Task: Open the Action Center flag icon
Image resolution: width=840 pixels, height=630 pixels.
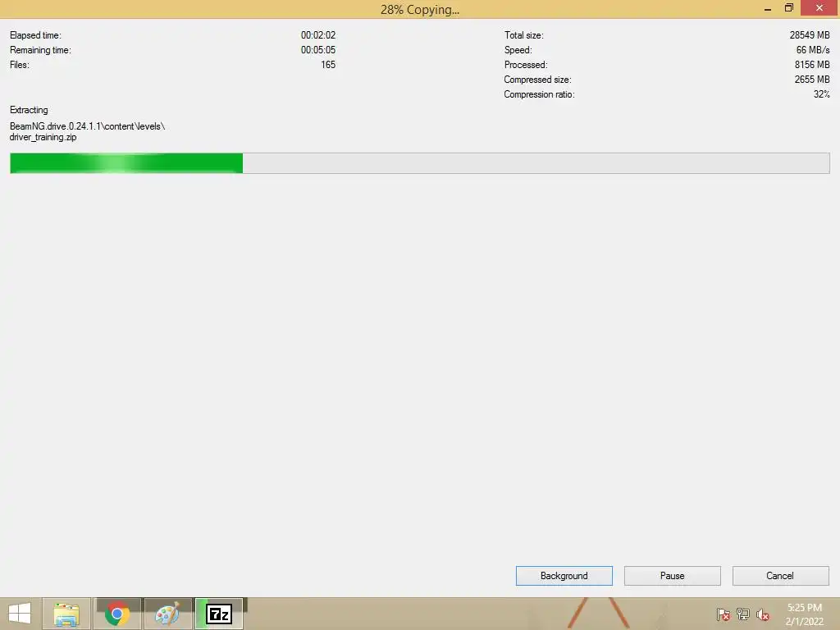Action: 724,614
